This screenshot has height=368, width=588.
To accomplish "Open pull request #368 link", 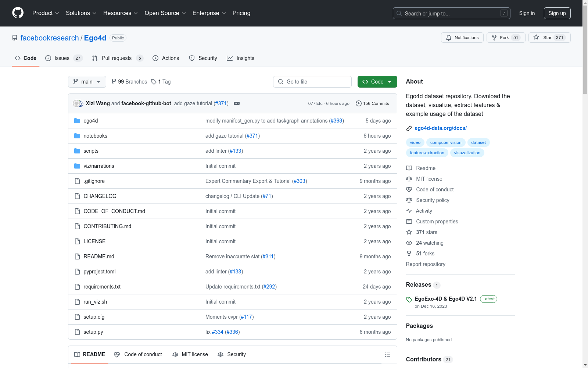I will pyautogui.click(x=337, y=121).
